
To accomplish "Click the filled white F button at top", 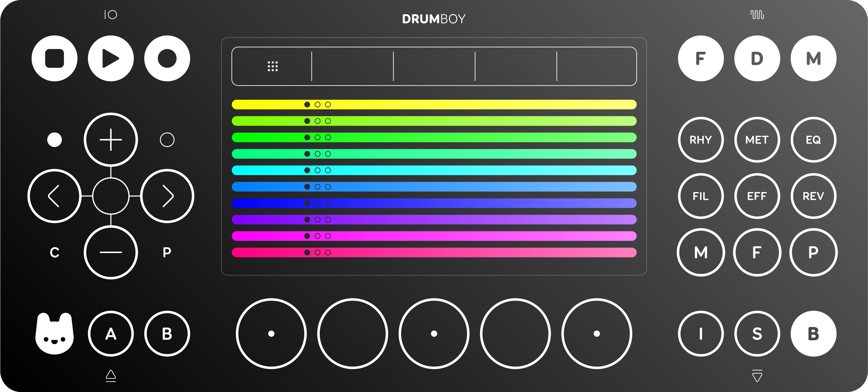I will tap(701, 58).
